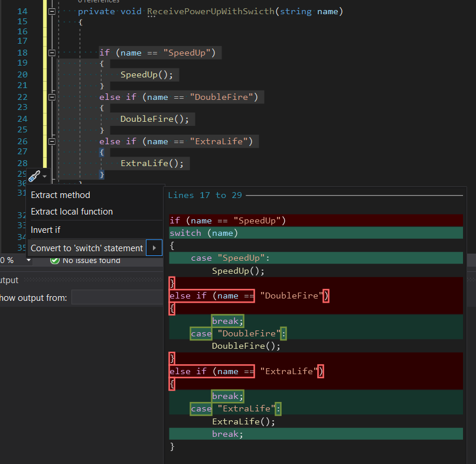
Task: Open the zoom percentage dropdown
Action: pyautogui.click(x=28, y=261)
